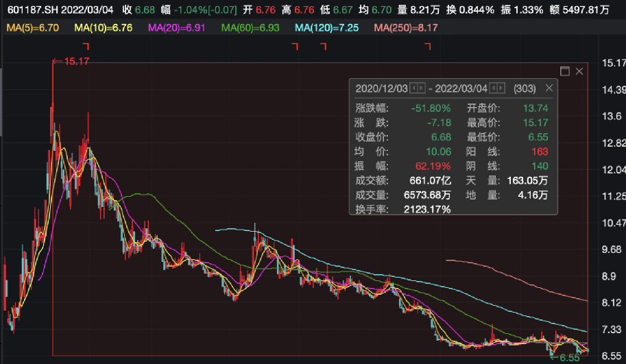The image size is (626, 364).
Task: Toggle the pink MA(250)=8.17 label
Action: click(405, 27)
